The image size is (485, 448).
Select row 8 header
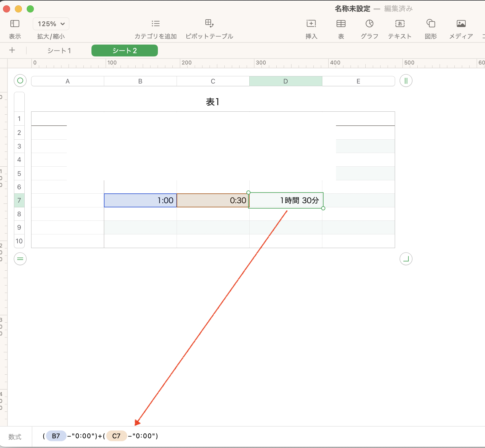click(19, 214)
